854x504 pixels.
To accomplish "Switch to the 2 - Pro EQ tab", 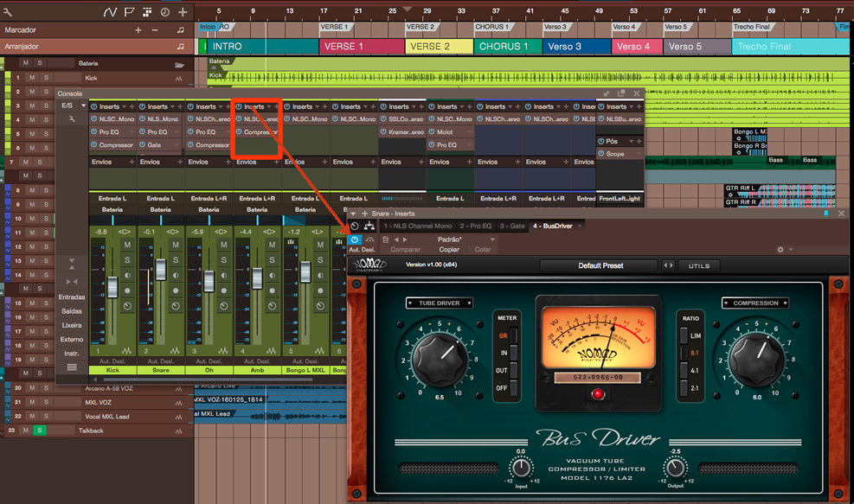I will pos(475,226).
